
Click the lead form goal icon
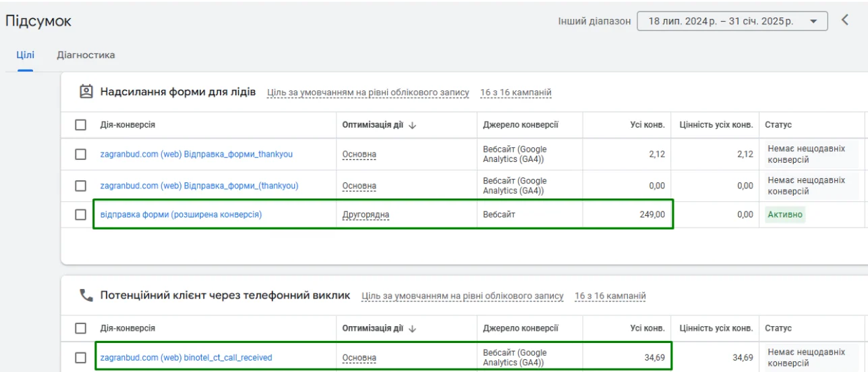(x=86, y=92)
